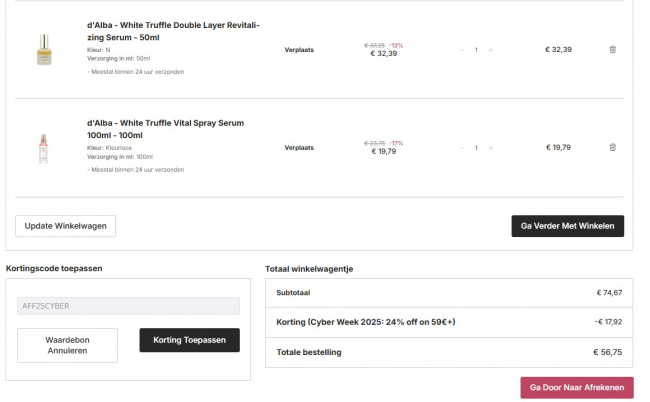
Task: Select quantity field of Vital Spray Serum
Action: pyautogui.click(x=476, y=147)
